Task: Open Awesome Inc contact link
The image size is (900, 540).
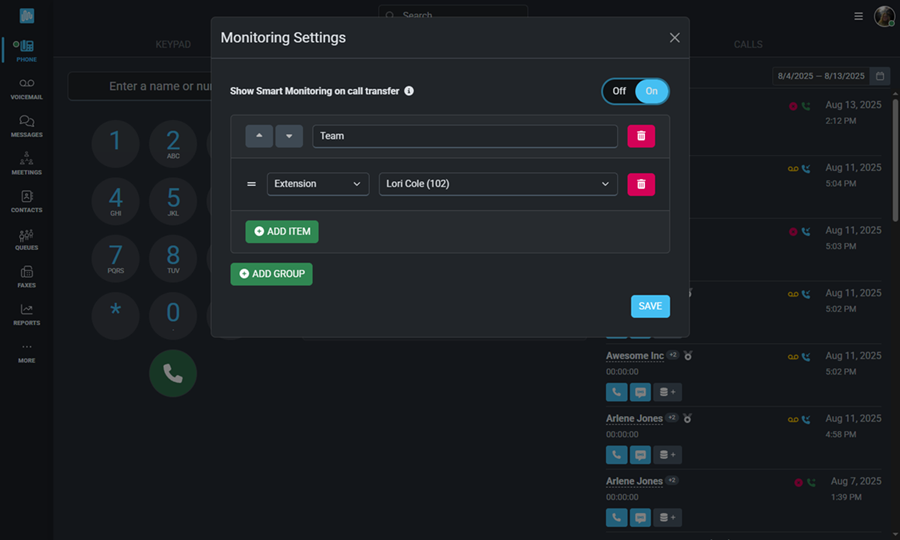Action: click(635, 356)
